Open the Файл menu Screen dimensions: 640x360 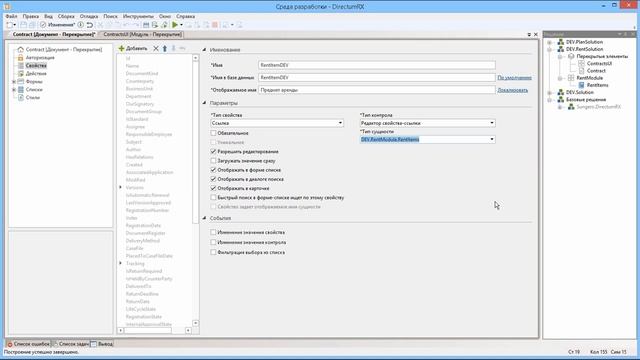[11, 16]
